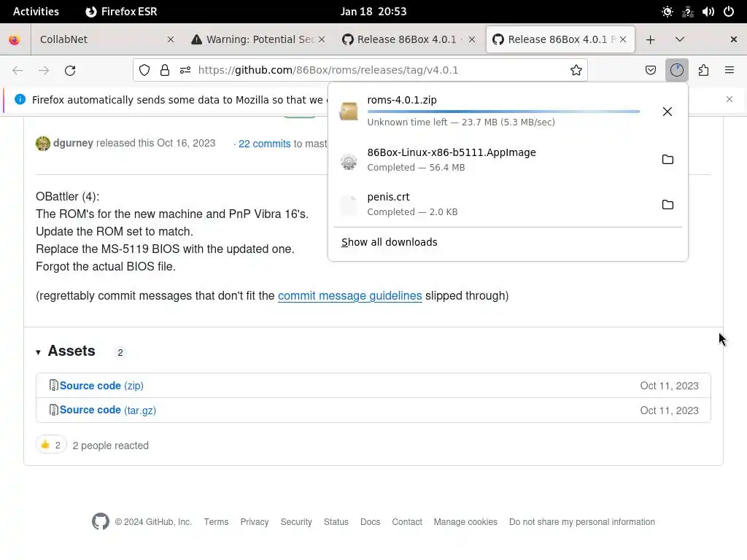Cancel the roms-4.0.1.zip download

coord(667,112)
